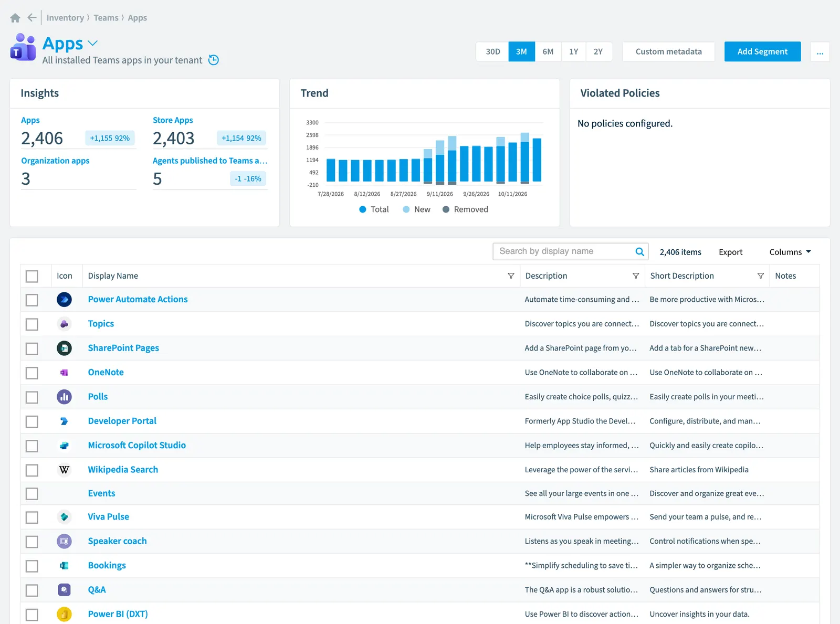The image size is (840, 624).
Task: Go back with the left arrow icon
Action: [x=32, y=18]
